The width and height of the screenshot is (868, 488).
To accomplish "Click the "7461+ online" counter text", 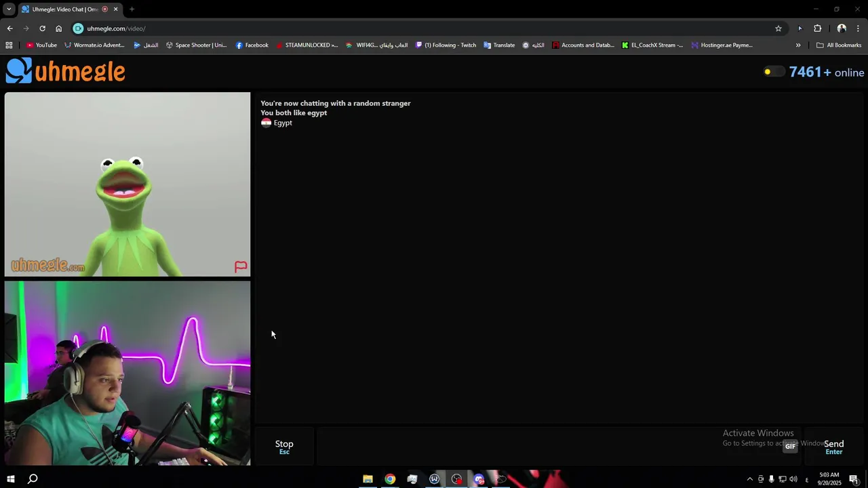I will pos(827,72).
